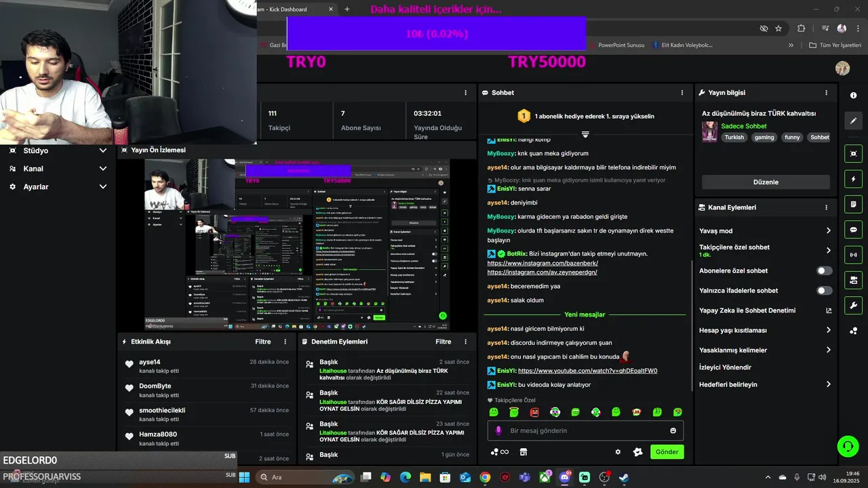Open Yasaklanmış kelimeler settings

[x=765, y=350]
